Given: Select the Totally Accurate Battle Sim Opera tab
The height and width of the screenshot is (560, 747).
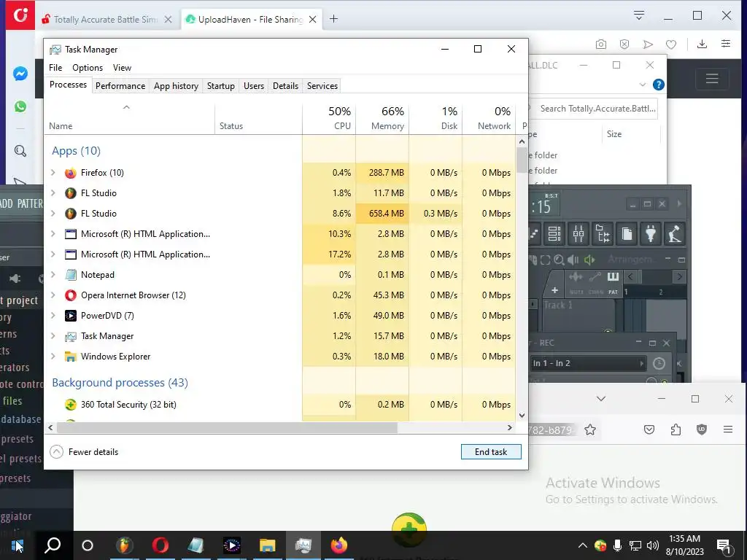Looking at the screenshot, I should (106, 20).
